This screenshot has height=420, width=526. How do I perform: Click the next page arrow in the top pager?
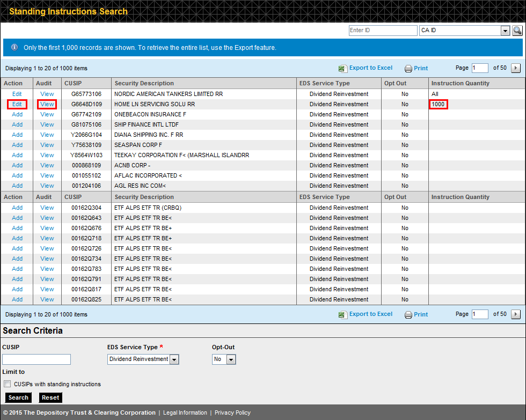pos(516,68)
